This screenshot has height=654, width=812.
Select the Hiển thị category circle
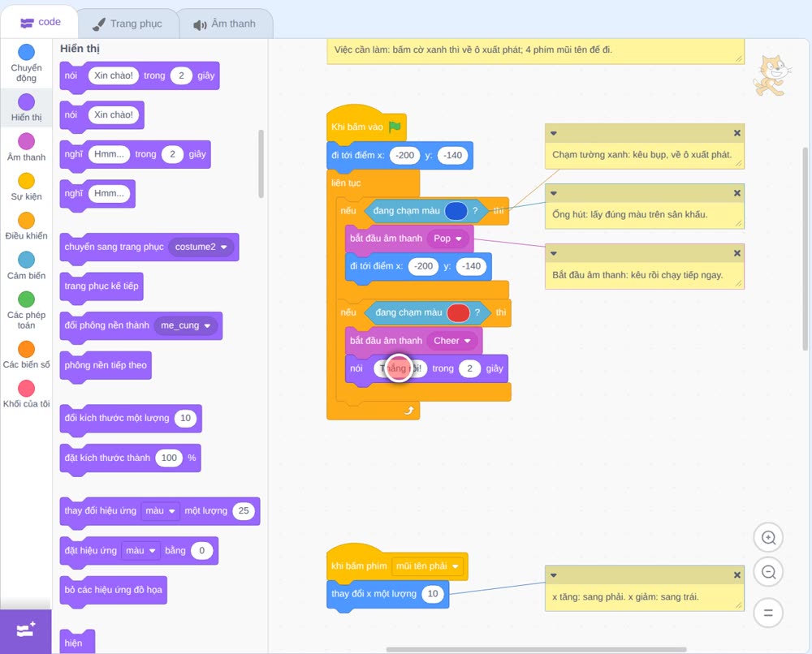(27, 101)
